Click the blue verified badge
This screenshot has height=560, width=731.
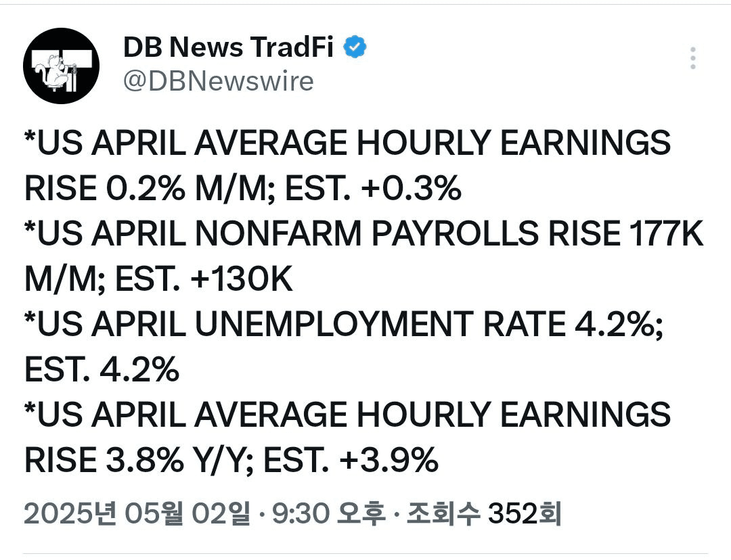tap(355, 47)
